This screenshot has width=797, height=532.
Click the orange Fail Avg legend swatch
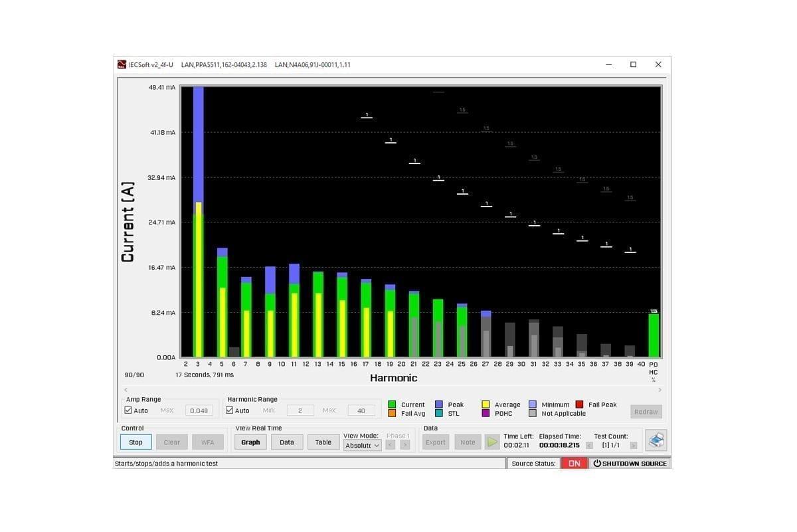click(x=392, y=413)
